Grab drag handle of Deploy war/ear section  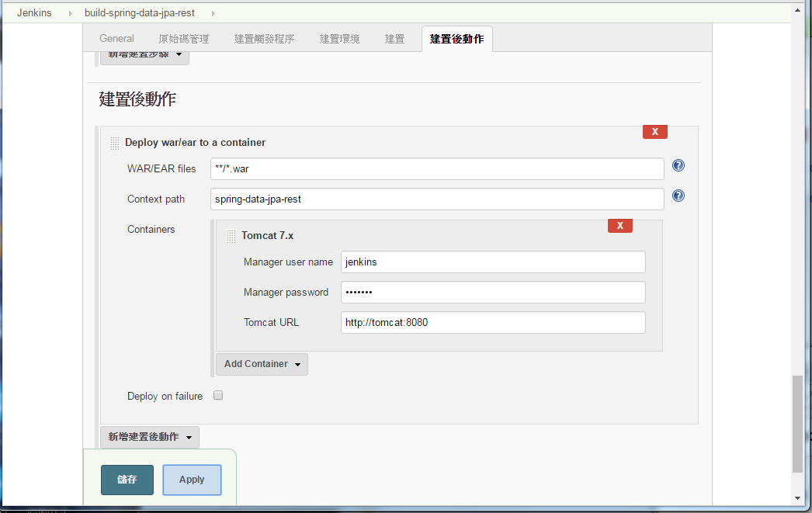114,143
